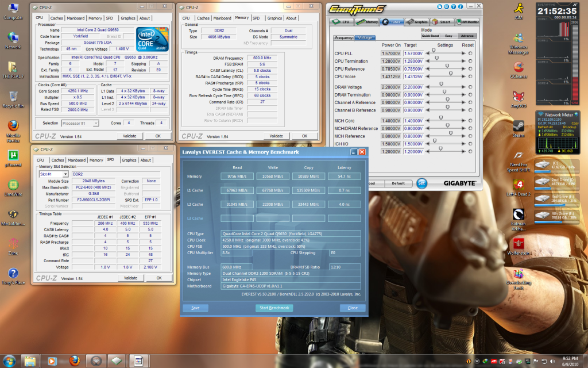
Task: Select the CCleaner desktop shortcut
Action: (x=519, y=70)
